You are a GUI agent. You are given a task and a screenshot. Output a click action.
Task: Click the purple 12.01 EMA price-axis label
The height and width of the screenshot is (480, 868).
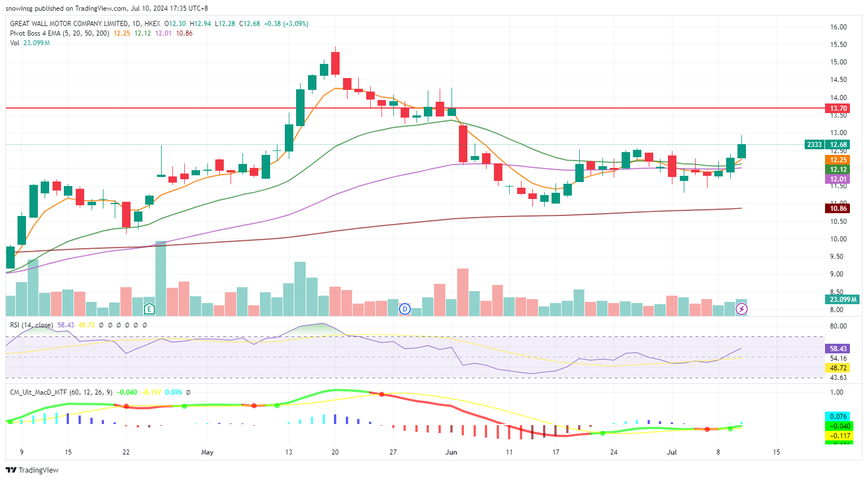(x=838, y=179)
